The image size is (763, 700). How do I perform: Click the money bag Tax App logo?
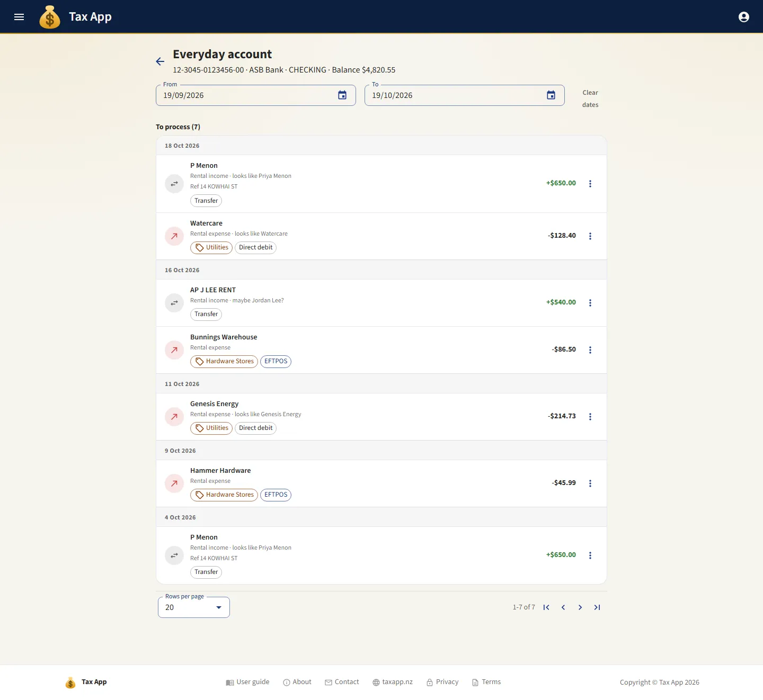click(x=50, y=17)
